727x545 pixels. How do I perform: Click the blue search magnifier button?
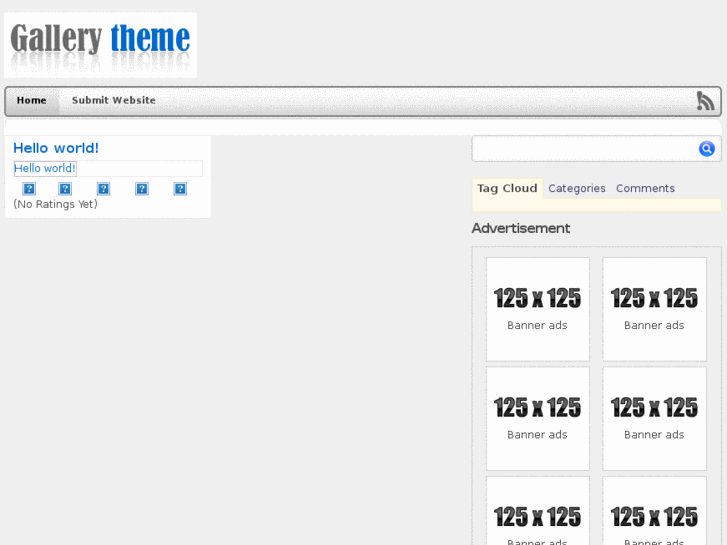(x=707, y=148)
